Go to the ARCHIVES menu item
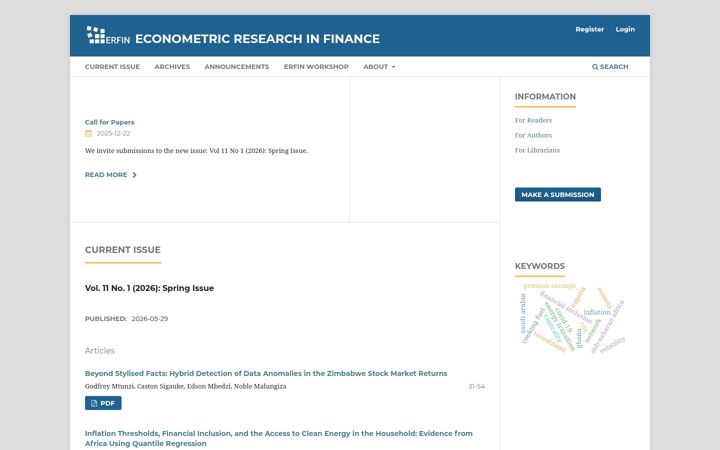 pyautogui.click(x=172, y=67)
